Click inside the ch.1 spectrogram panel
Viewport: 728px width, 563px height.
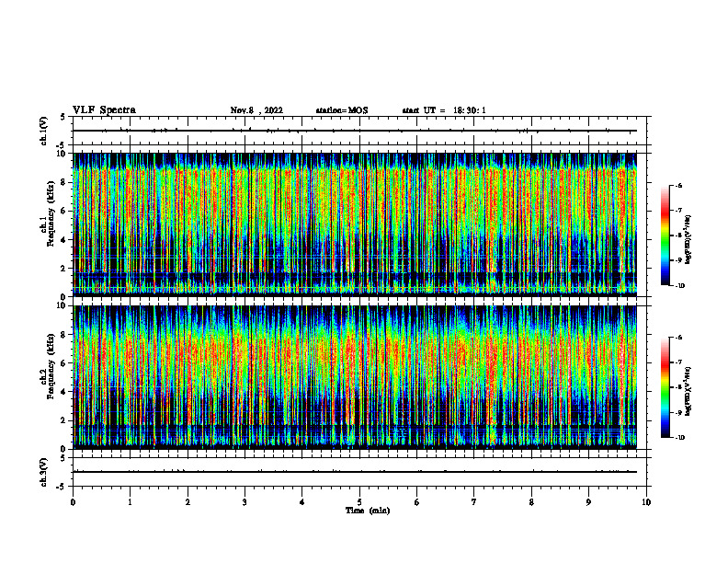tap(355, 224)
